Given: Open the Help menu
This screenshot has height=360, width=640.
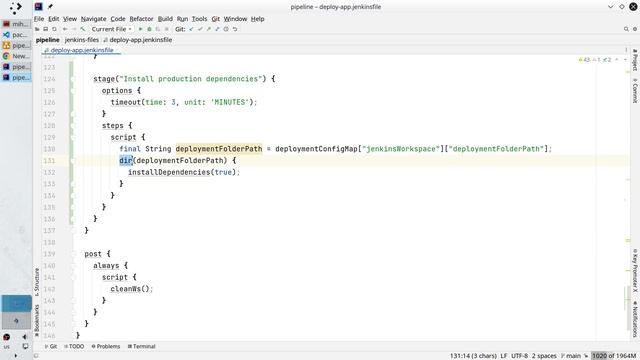Looking at the screenshot, I should coord(258,19).
